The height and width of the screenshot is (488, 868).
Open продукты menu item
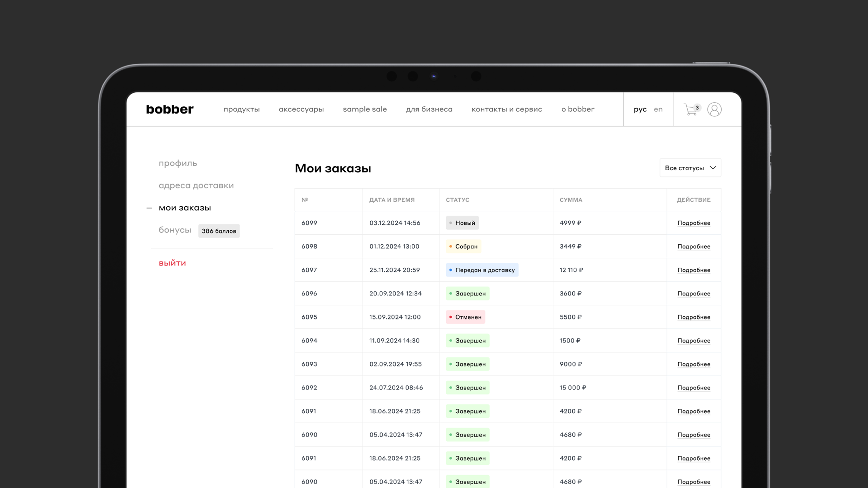[242, 109]
